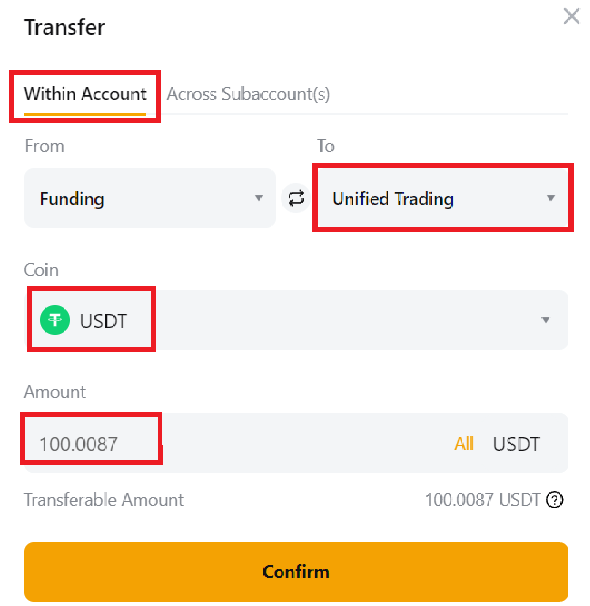Open the USDT coin selector
590x606 pixels.
[296, 320]
